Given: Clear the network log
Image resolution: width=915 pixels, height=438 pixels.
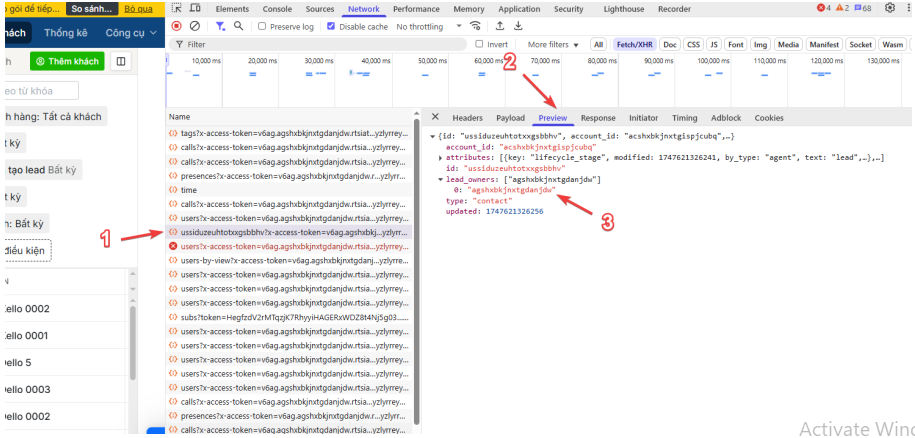Looking at the screenshot, I should tap(195, 26).
